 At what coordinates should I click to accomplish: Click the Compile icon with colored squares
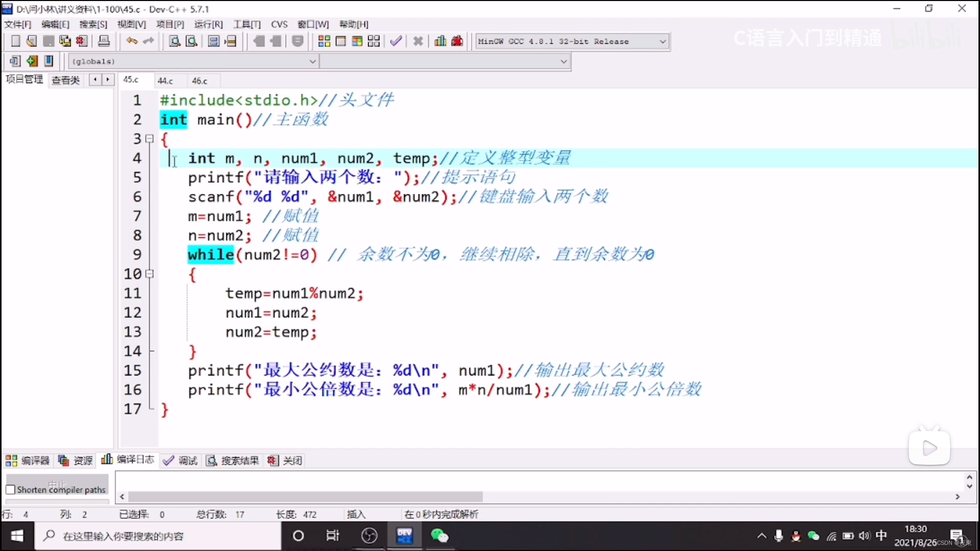[x=324, y=41]
